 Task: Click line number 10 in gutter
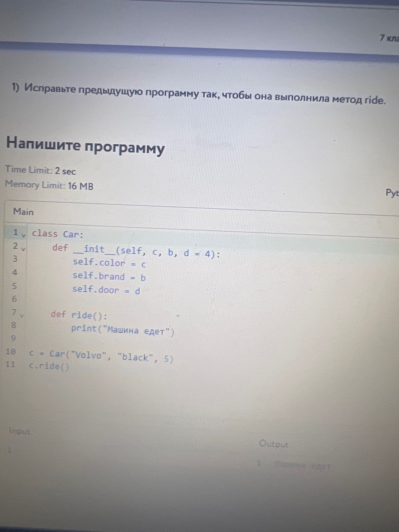[11, 352]
